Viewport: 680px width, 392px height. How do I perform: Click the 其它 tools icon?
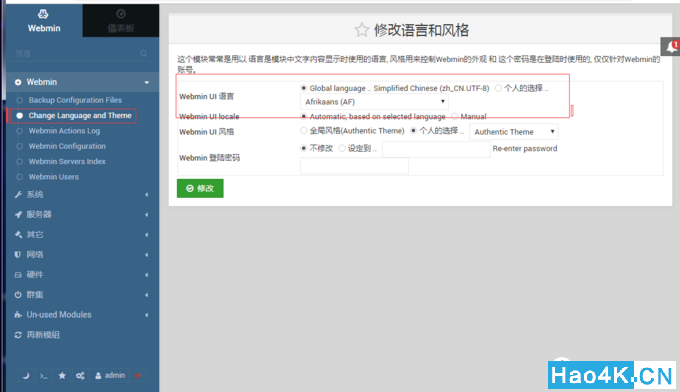(18, 235)
